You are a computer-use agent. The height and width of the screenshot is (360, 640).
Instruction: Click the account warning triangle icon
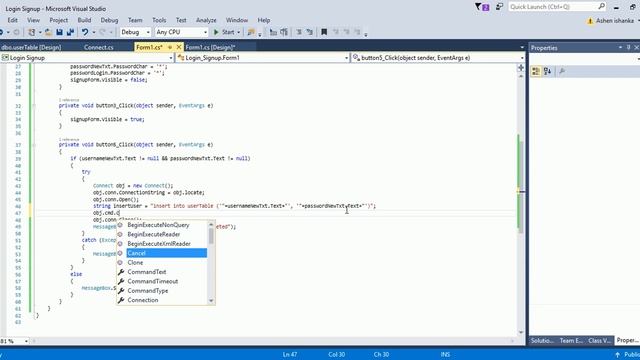click(590, 21)
